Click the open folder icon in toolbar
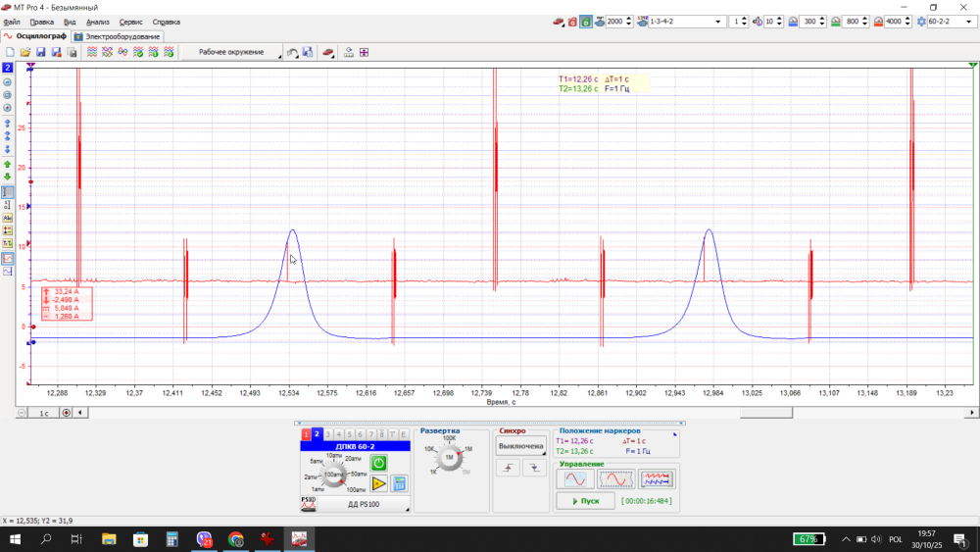Image resolution: width=980 pixels, height=552 pixels. 26,52
